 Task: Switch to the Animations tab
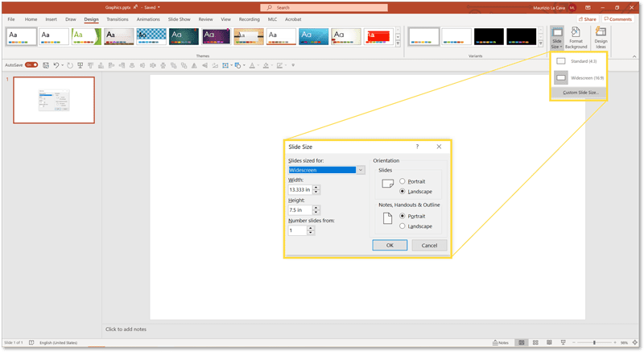click(148, 19)
